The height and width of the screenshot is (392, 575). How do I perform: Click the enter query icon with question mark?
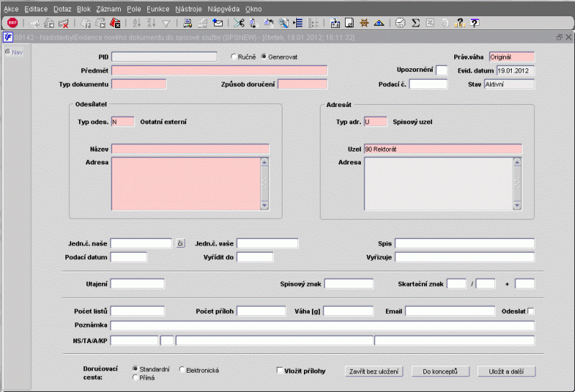click(x=86, y=23)
